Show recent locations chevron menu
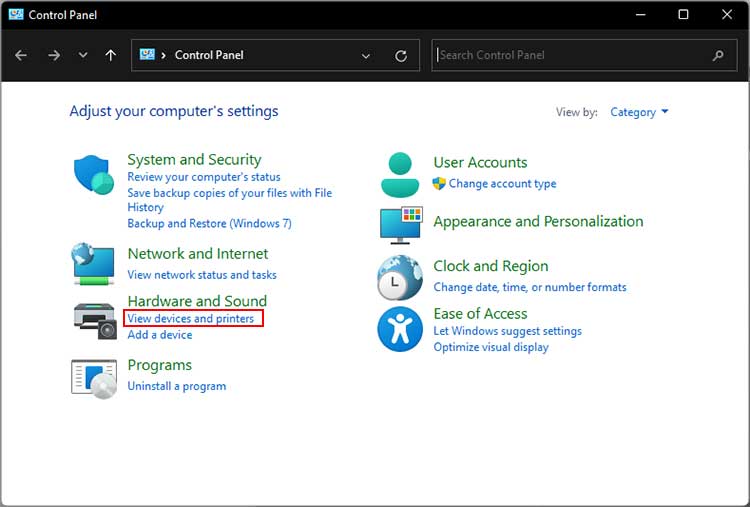This screenshot has width=750, height=507. [83, 55]
